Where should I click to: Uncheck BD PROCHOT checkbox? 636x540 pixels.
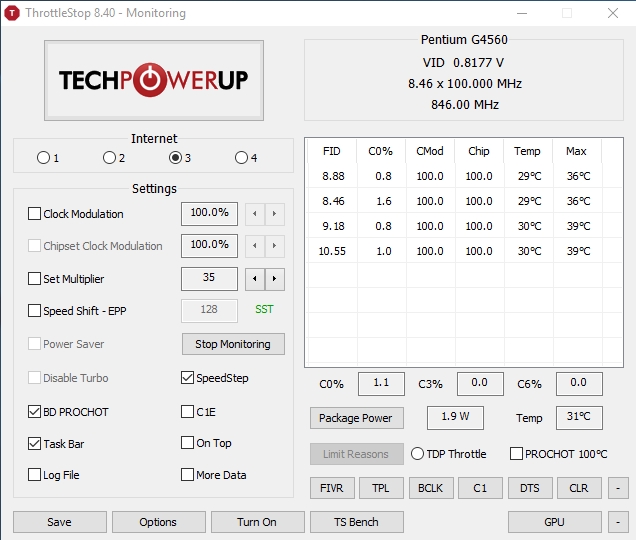point(34,411)
